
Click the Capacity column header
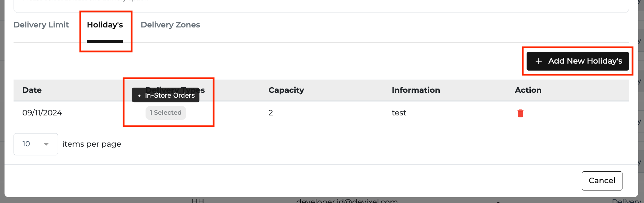tap(286, 90)
